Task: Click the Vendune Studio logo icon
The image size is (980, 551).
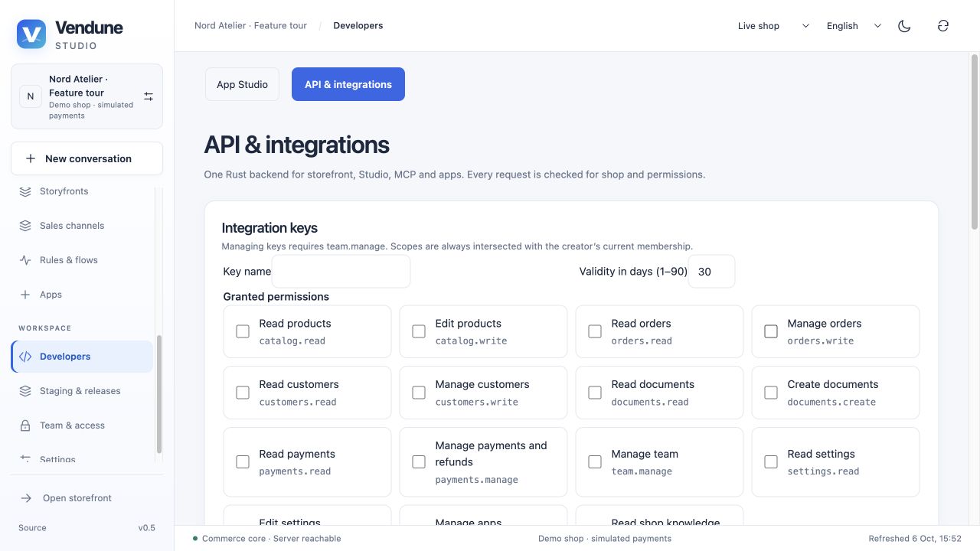Action: tap(31, 34)
